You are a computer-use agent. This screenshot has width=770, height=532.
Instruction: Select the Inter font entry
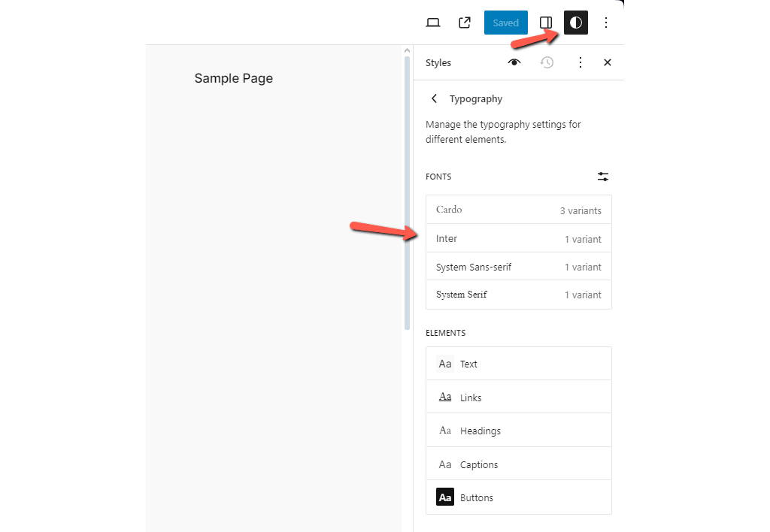tap(519, 238)
